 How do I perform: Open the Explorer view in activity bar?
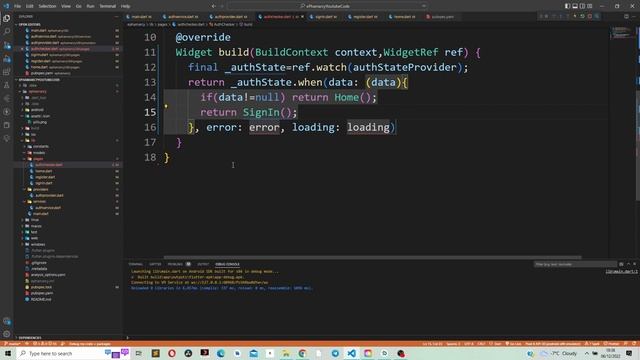pos(7,18)
